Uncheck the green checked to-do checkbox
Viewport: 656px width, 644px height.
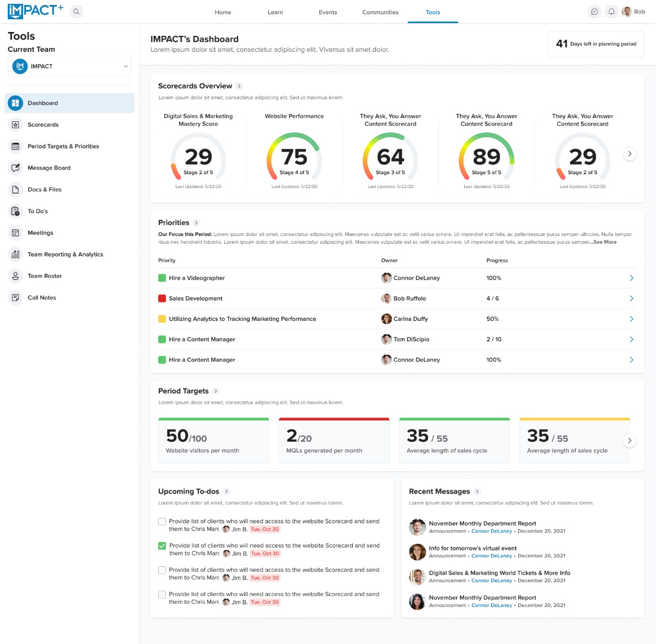[x=162, y=546]
